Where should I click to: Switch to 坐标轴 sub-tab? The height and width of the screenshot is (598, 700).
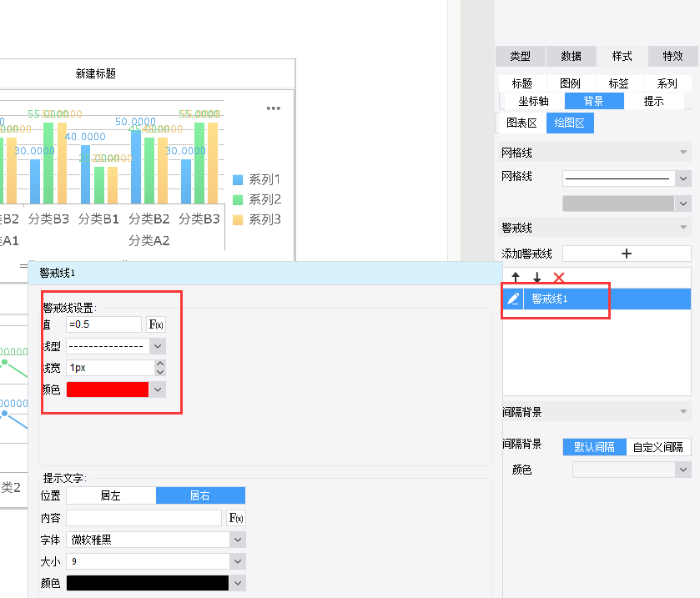coord(533,101)
